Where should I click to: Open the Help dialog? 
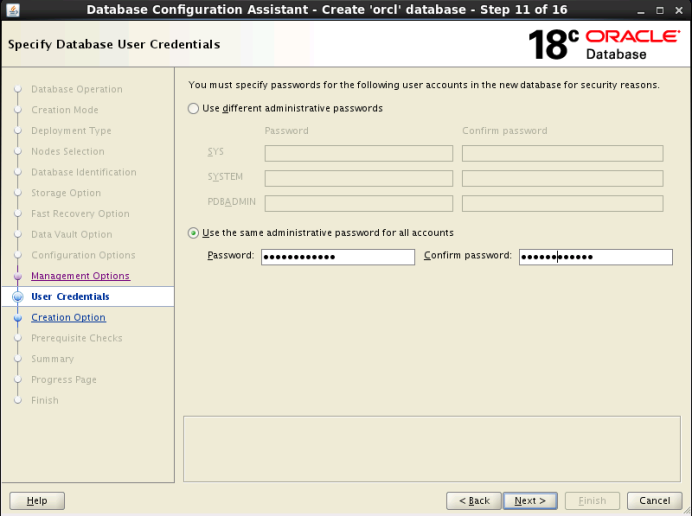coord(37,501)
